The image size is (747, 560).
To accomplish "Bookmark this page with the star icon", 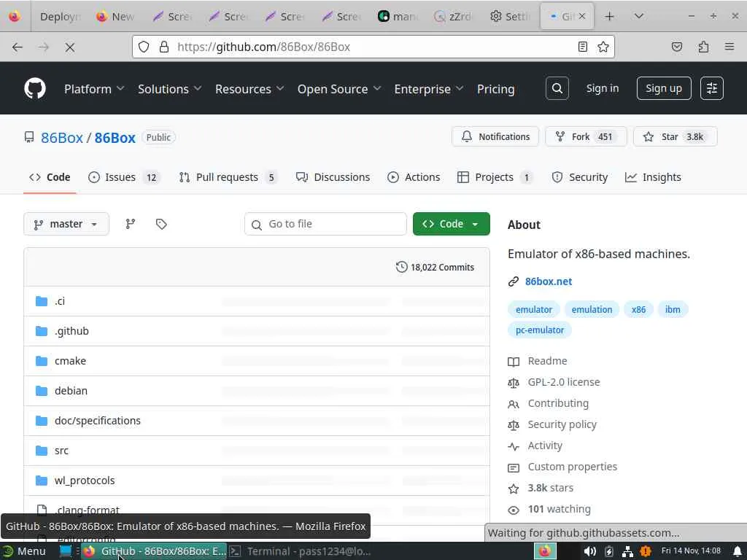I will point(603,47).
